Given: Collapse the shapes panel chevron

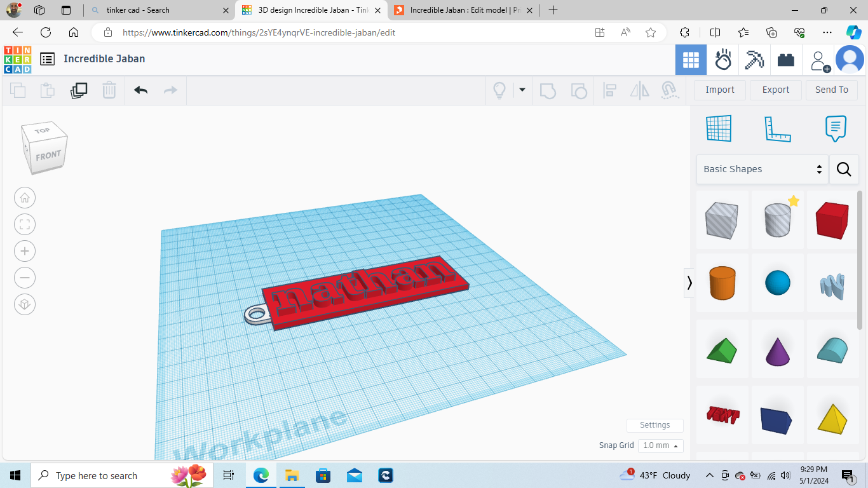Looking at the screenshot, I should [689, 283].
